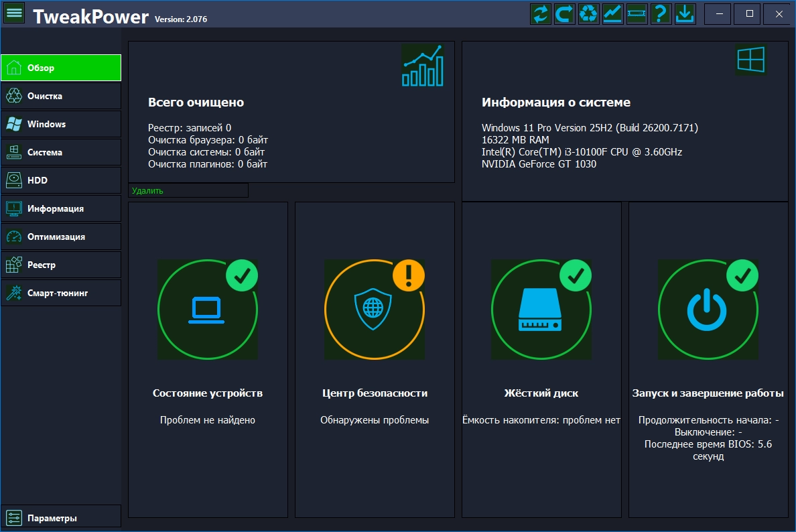Viewport: 796px width, 532px height.
Task: Open the line chart toolbar icon
Action: point(612,13)
